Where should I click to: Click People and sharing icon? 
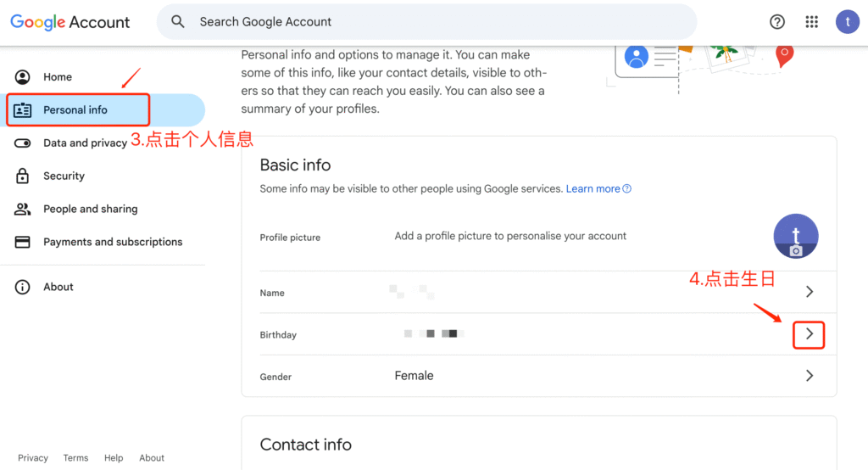pos(22,209)
